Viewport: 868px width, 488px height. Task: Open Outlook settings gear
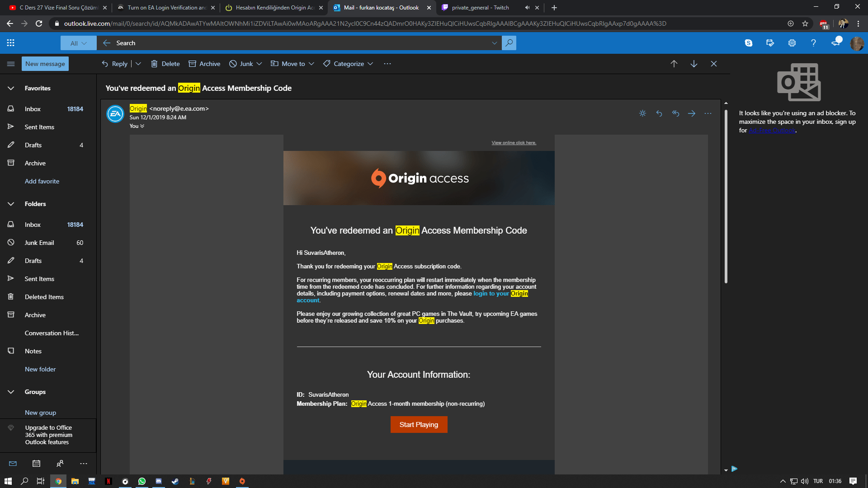792,43
